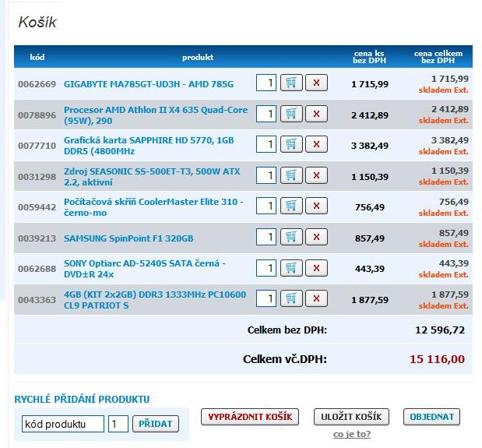Image resolution: width=482 pixels, height=448 pixels.
Task: Remove SAPPHIRE HD 5770 graphics card
Action: click(316, 144)
